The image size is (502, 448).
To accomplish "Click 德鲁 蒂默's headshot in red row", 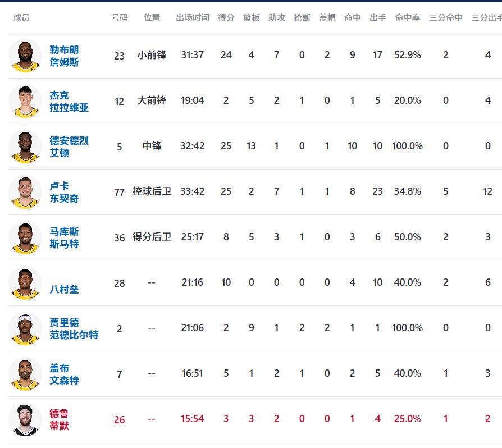I will [x=25, y=419].
